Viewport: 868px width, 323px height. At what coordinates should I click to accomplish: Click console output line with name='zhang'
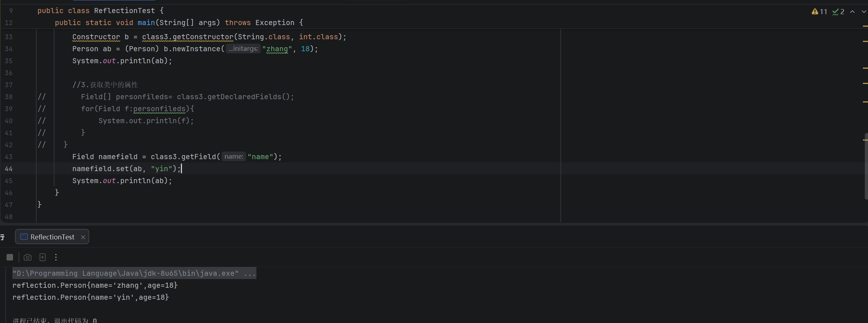click(95, 285)
